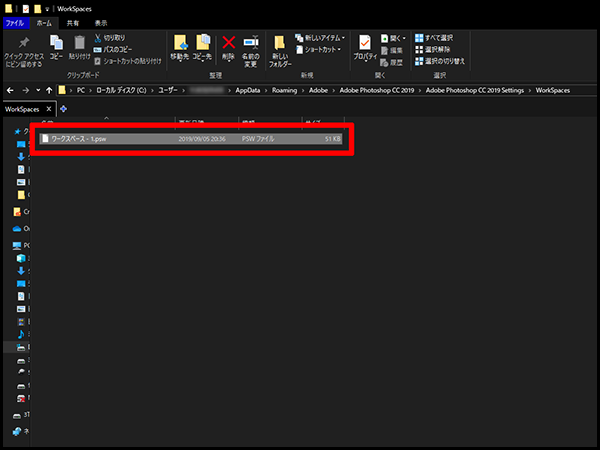Click the Paste (貼り付け) clipboard icon
This screenshot has width=600, height=450.
79,46
